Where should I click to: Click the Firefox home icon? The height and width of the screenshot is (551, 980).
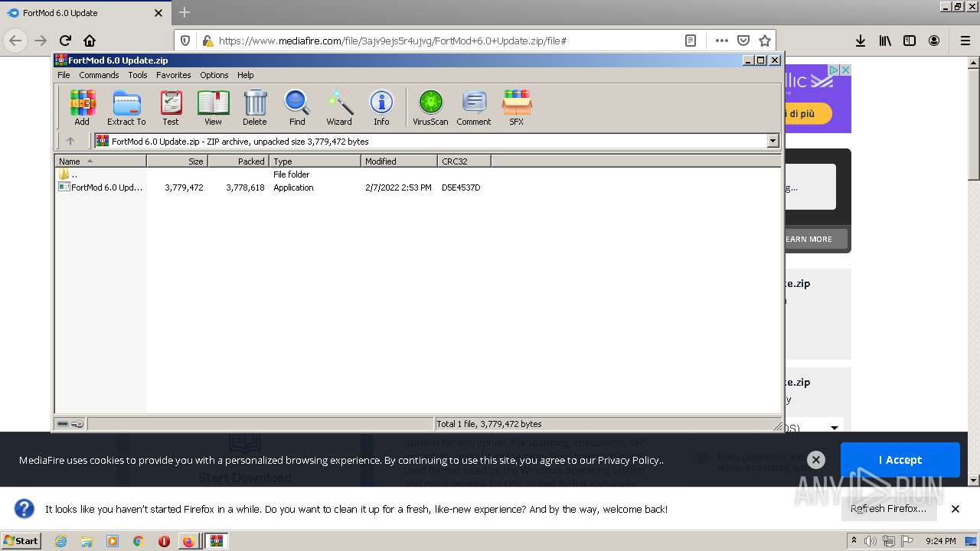(90, 41)
